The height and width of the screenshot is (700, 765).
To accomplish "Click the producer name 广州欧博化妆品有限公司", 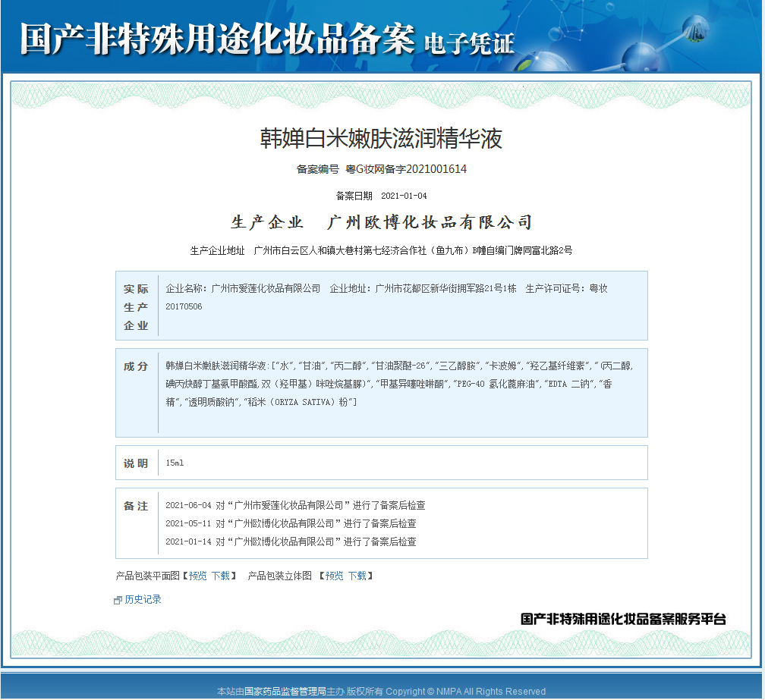I will click(x=430, y=222).
